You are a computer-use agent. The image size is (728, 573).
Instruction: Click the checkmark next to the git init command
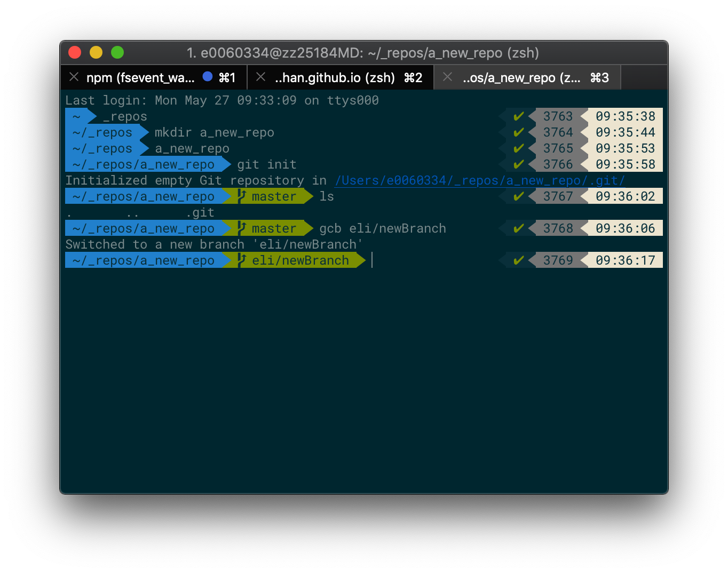pyautogui.click(x=518, y=164)
